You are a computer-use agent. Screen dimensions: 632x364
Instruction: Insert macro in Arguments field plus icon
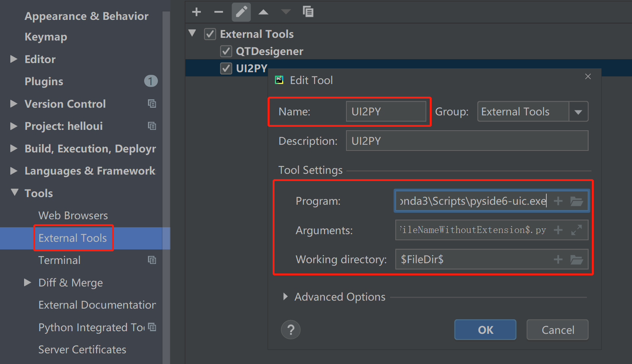point(558,230)
